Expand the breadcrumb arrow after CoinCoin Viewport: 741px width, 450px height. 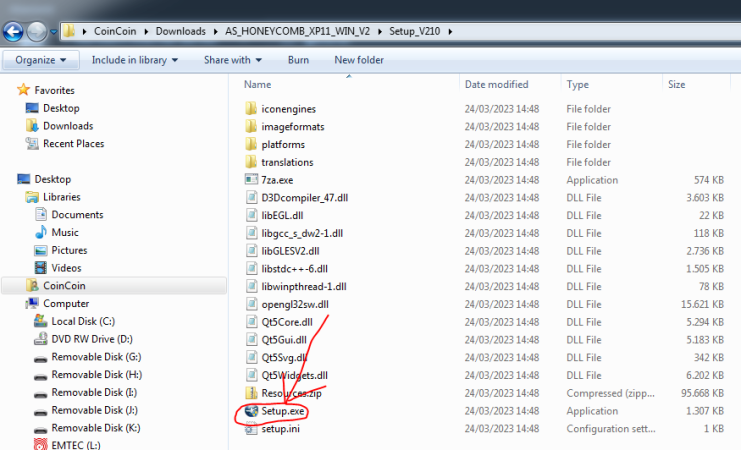coord(146,32)
